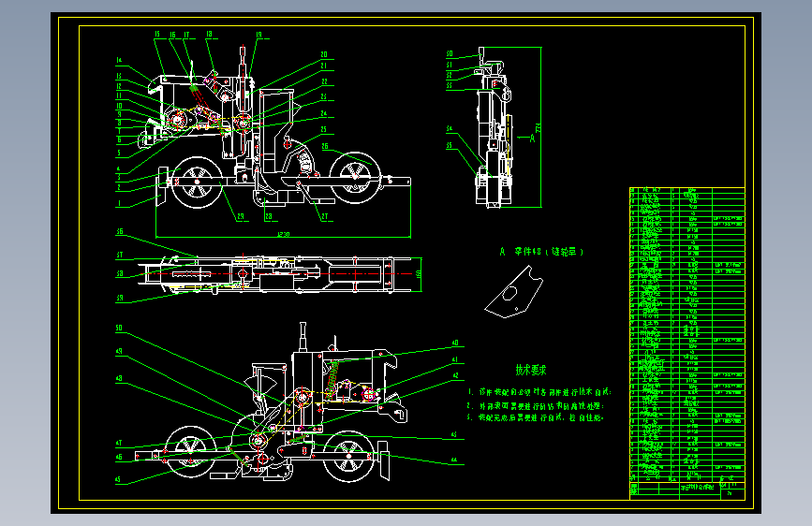This screenshot has width=812, height=526.
Task: Click part callout number 18
Action: pos(209,35)
